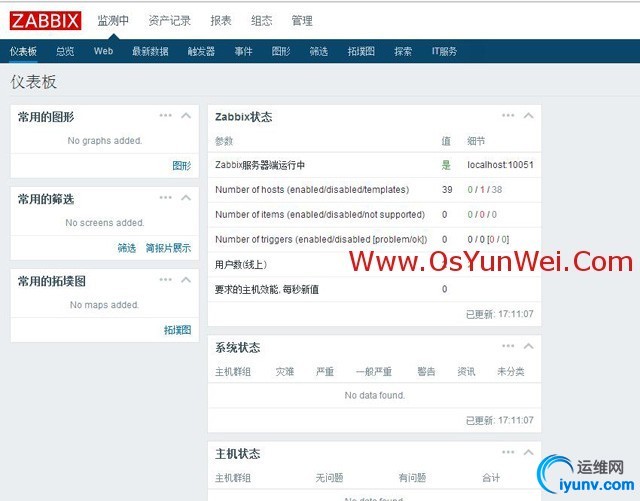Collapse the 主机状态 widget
The width and height of the screenshot is (640, 501).
[x=529, y=452]
